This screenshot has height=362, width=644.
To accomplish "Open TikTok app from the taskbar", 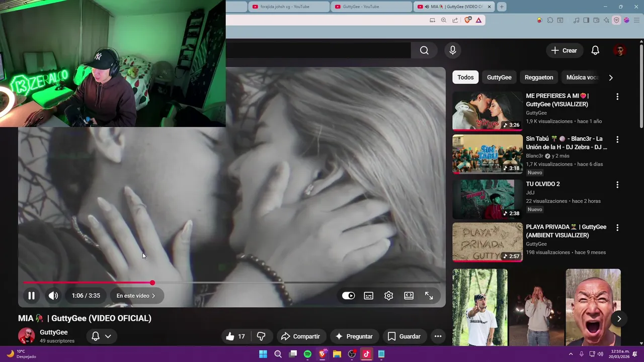I will 366,354.
